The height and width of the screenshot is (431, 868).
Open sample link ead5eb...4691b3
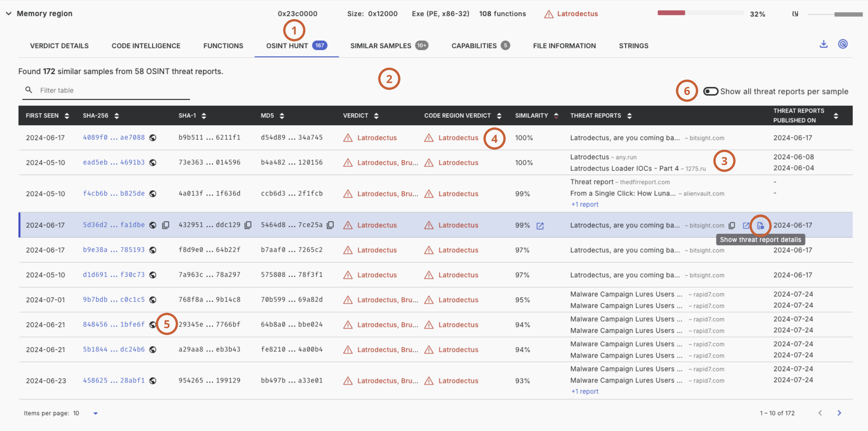pos(113,163)
